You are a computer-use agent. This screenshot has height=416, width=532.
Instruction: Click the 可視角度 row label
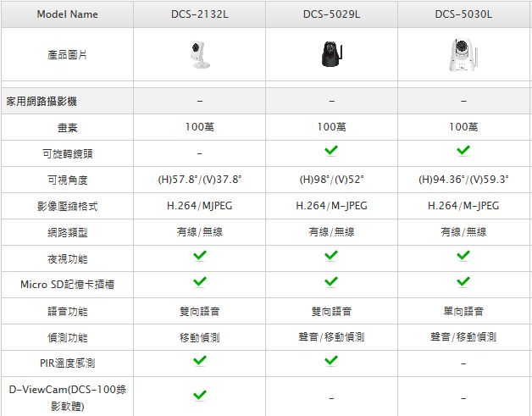(67, 180)
